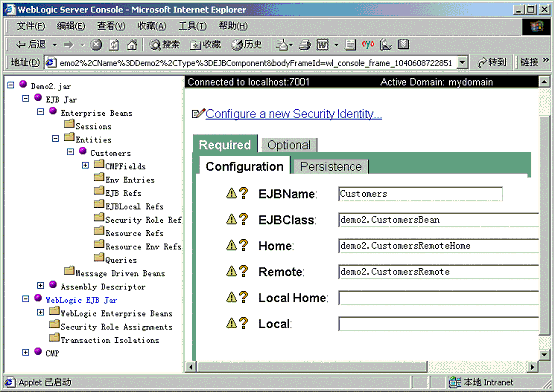Open the Home page icon
Image resolution: width=554 pixels, height=392 pixels.
[x=132, y=45]
